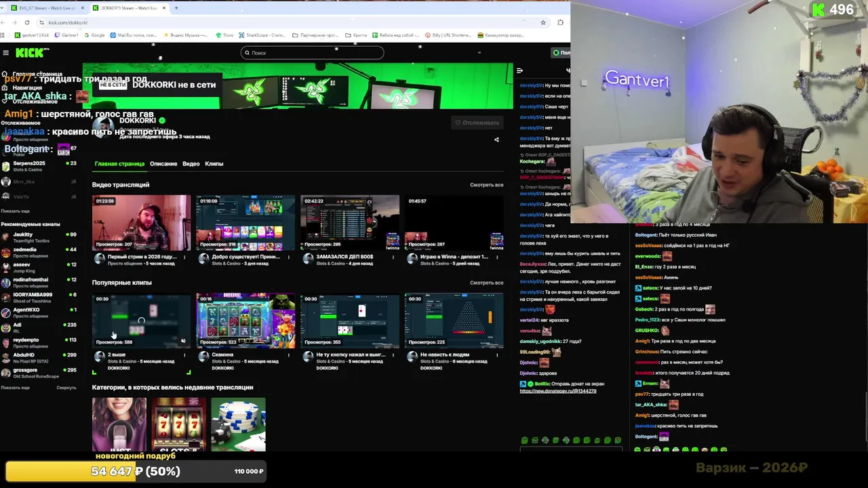Image resolution: width=868 pixels, height=488 pixels.
Task: Close the DOKKORKI Stream browser tab
Action: point(164,7)
